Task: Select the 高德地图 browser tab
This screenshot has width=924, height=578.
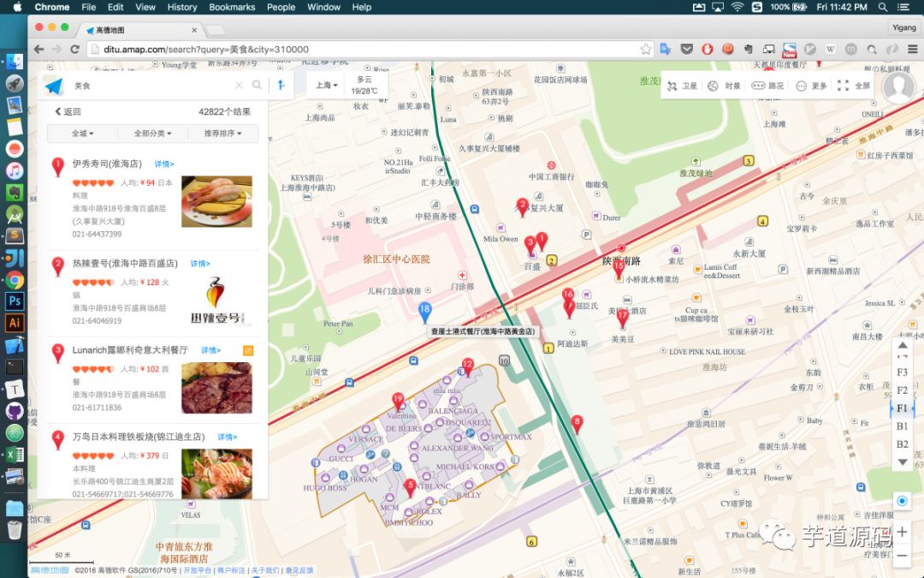Action: (140, 29)
